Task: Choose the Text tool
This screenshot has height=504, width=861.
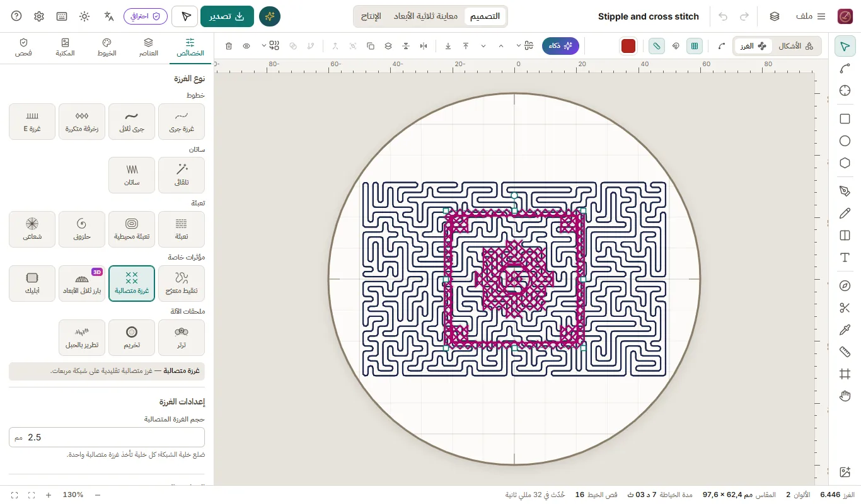Action: pos(845,257)
